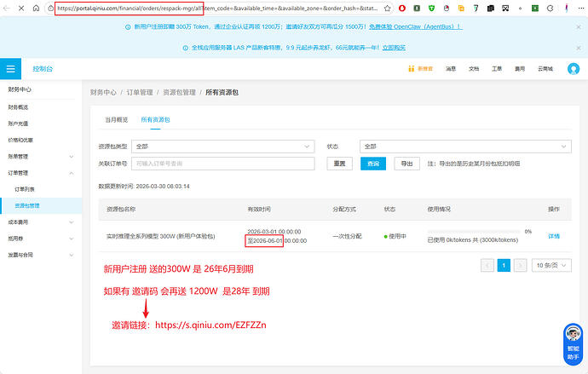
Task: Open the 智能助手 robot assistant
Action: [x=573, y=338]
